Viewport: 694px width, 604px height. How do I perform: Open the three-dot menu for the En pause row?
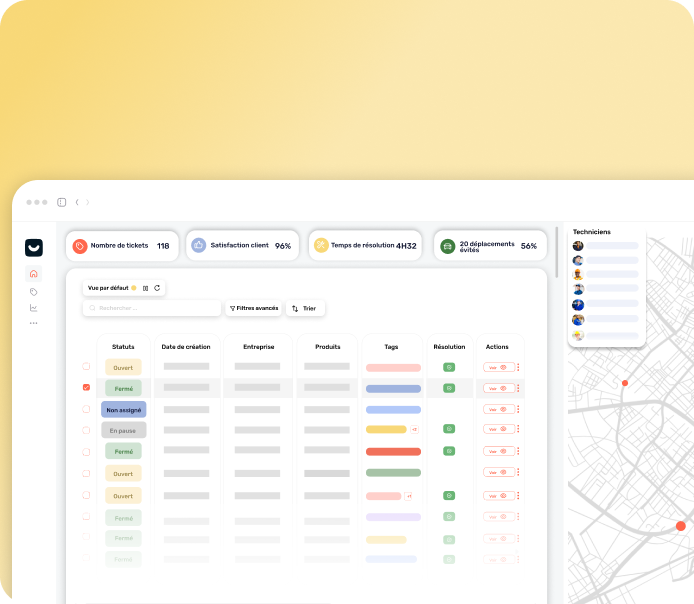(x=518, y=429)
